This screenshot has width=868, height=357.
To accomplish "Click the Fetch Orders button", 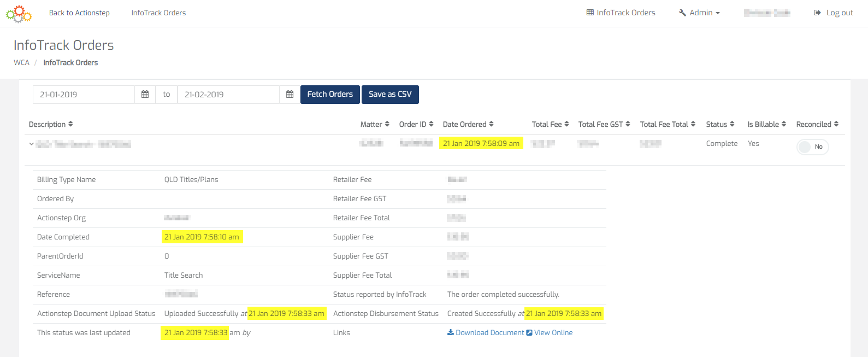I will pyautogui.click(x=330, y=94).
